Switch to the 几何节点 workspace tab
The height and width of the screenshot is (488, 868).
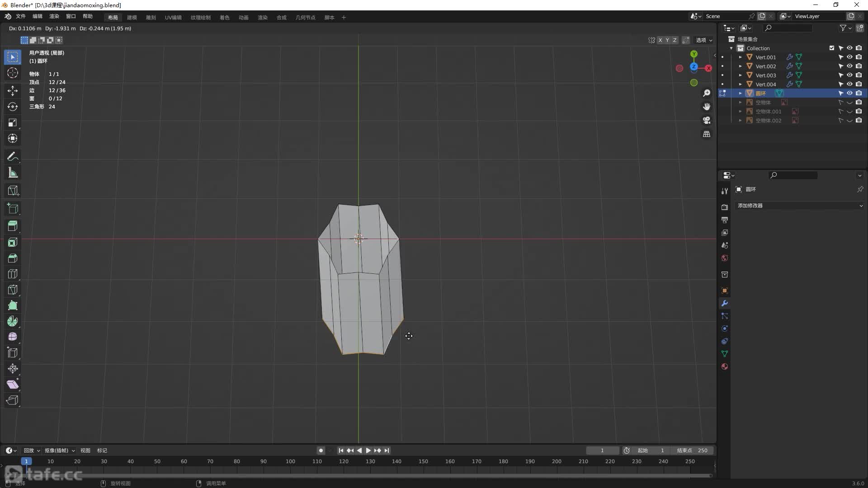click(x=306, y=18)
